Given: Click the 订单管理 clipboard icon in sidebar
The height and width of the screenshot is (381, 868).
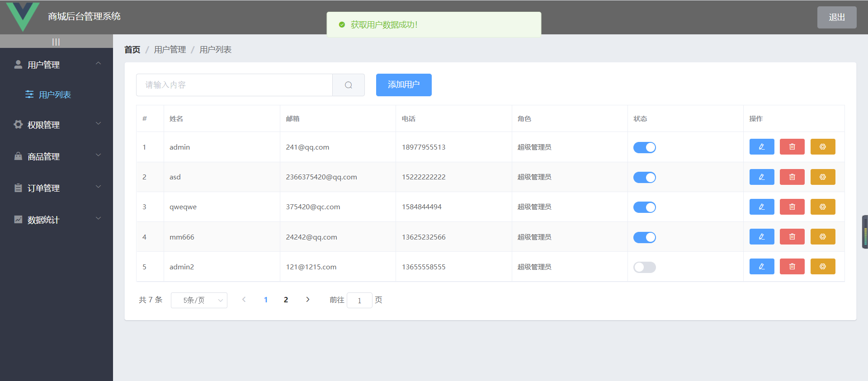Looking at the screenshot, I should (18, 188).
